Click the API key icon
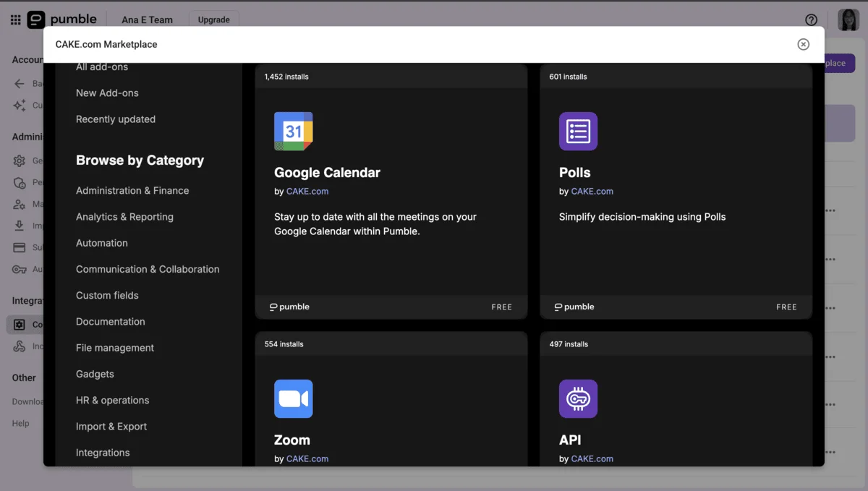 pyautogui.click(x=578, y=398)
